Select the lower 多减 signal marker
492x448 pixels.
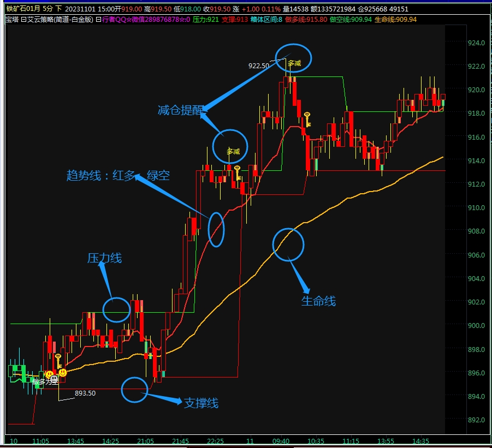click(x=233, y=151)
